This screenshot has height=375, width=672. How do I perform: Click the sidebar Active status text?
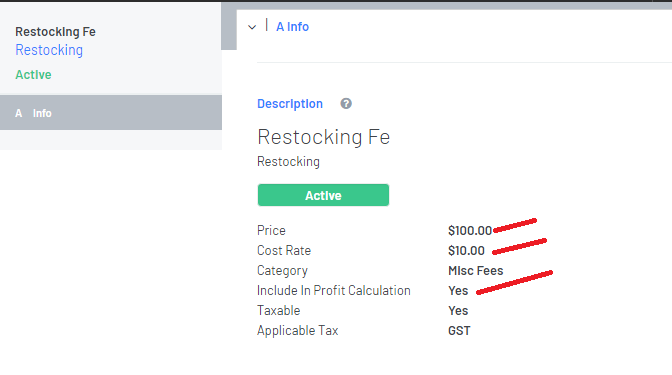coord(33,75)
